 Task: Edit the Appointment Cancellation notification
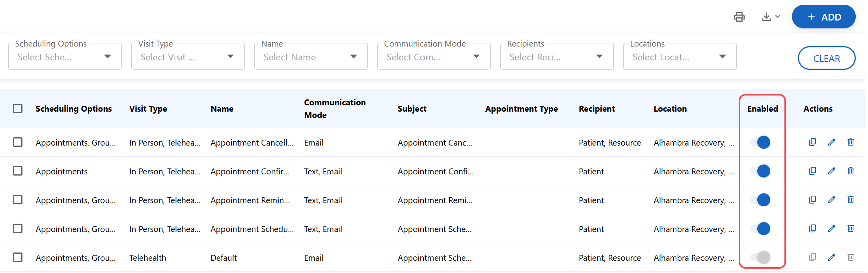point(831,142)
